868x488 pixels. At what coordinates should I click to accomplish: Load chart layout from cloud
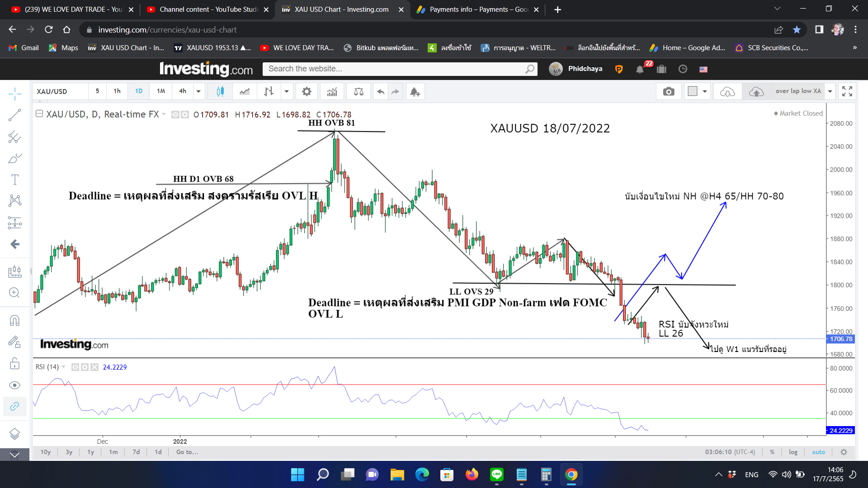tap(727, 92)
